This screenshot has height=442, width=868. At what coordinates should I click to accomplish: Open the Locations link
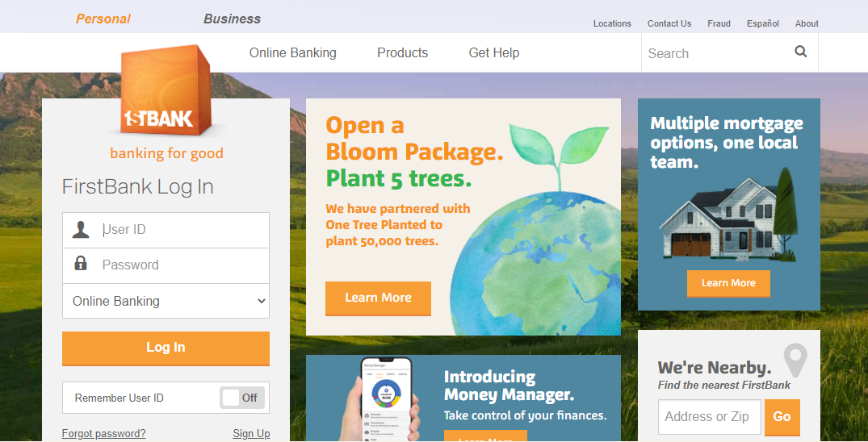(612, 23)
